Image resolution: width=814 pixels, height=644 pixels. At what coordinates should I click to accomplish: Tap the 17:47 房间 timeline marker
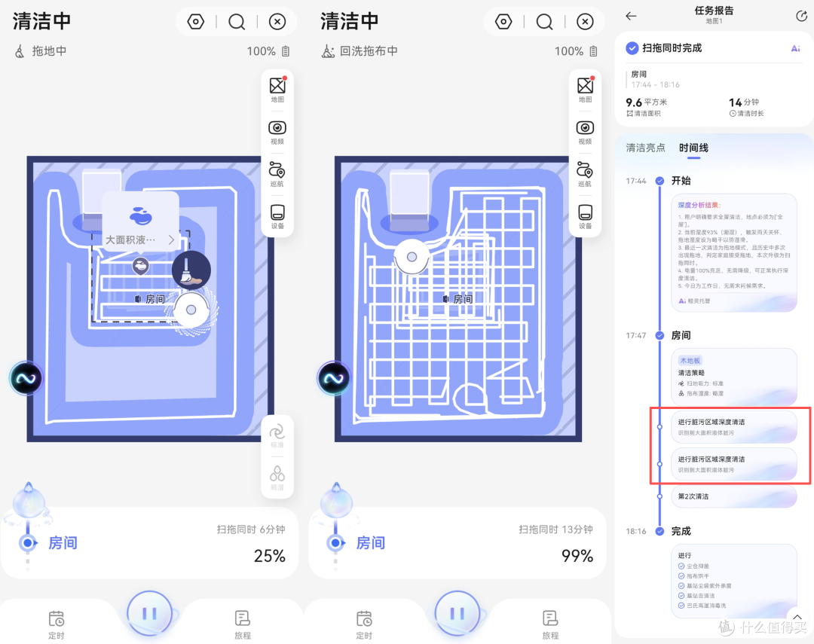click(x=659, y=335)
